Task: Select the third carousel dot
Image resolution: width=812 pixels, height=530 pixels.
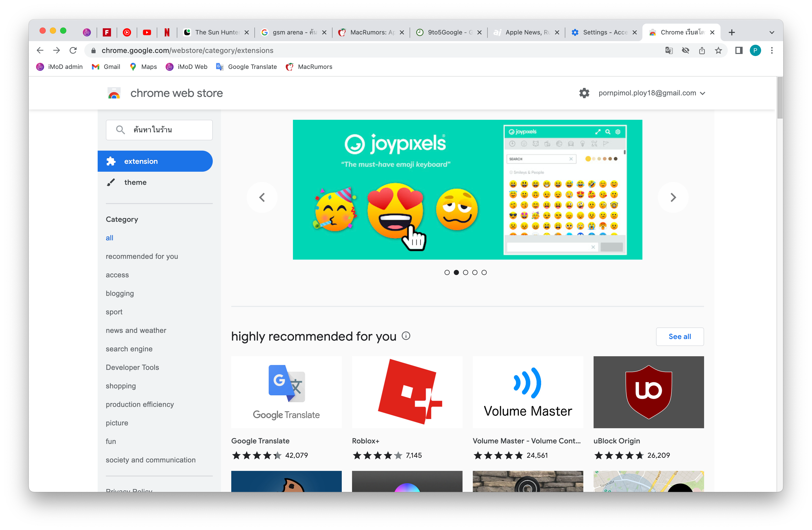Action: coord(465,272)
